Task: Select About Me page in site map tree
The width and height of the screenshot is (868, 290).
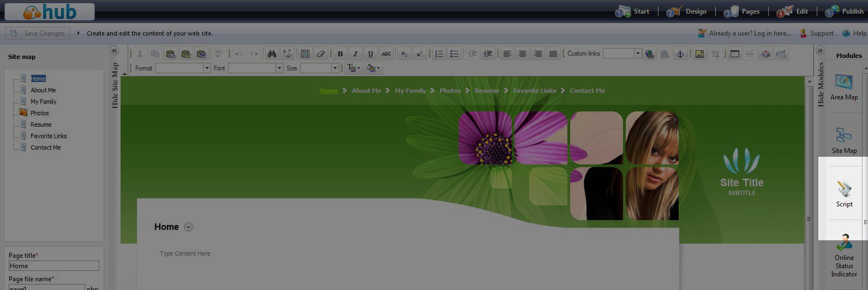Action: [43, 90]
